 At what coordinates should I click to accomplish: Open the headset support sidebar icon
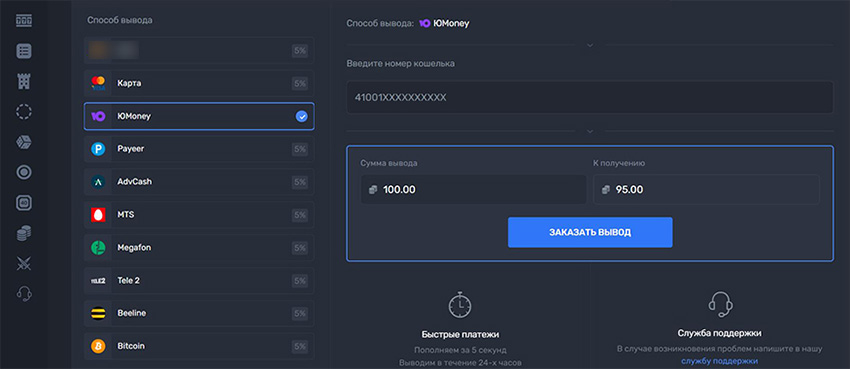[24, 294]
